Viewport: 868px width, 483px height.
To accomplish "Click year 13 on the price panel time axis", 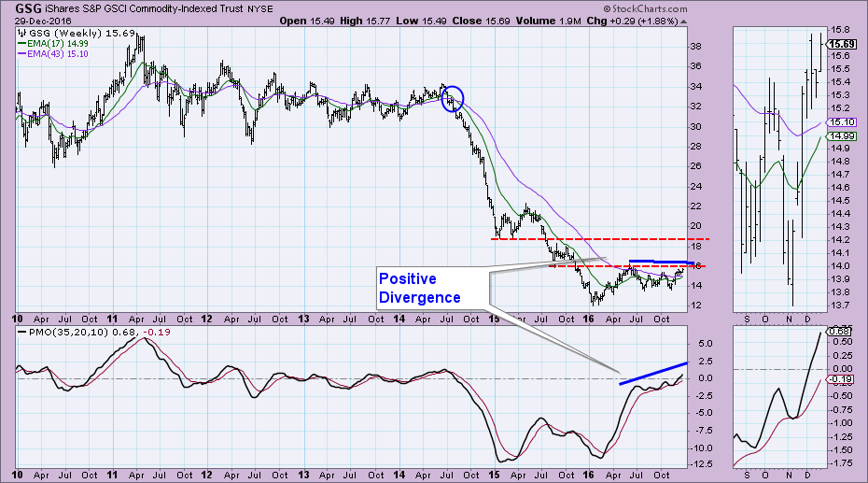I will coord(303,320).
